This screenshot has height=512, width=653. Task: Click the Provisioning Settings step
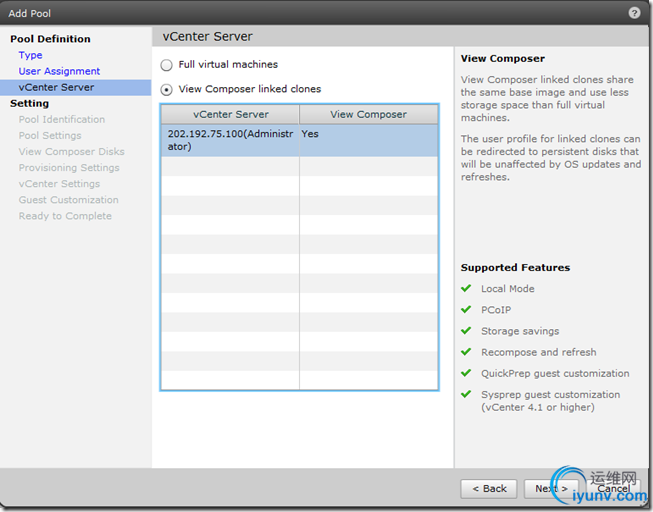69,168
